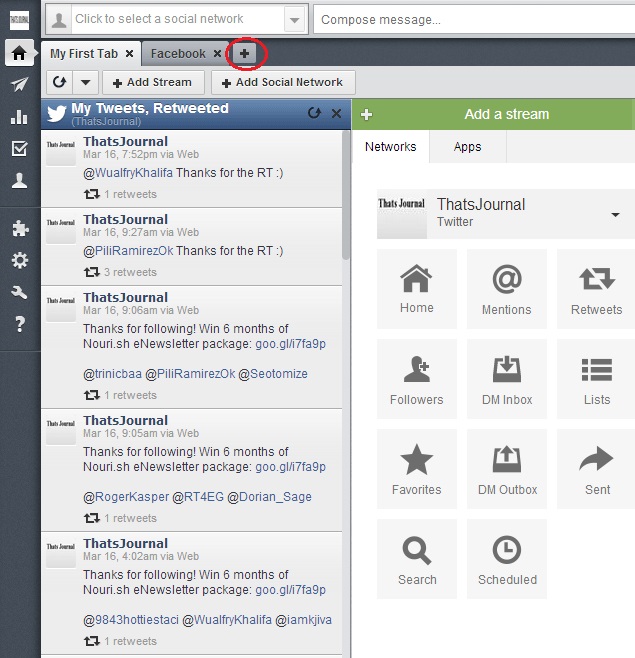Select the Apps tab
Image resolution: width=635 pixels, height=658 pixels.
(468, 146)
